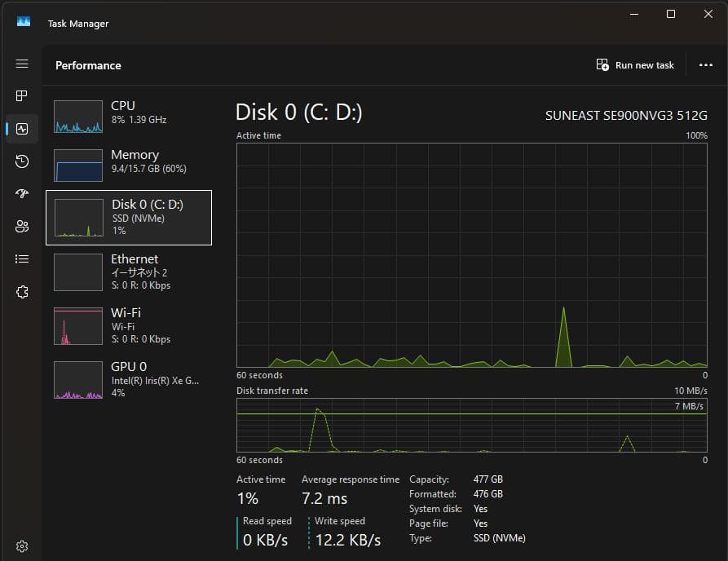Click the Run new task button

[x=635, y=65]
